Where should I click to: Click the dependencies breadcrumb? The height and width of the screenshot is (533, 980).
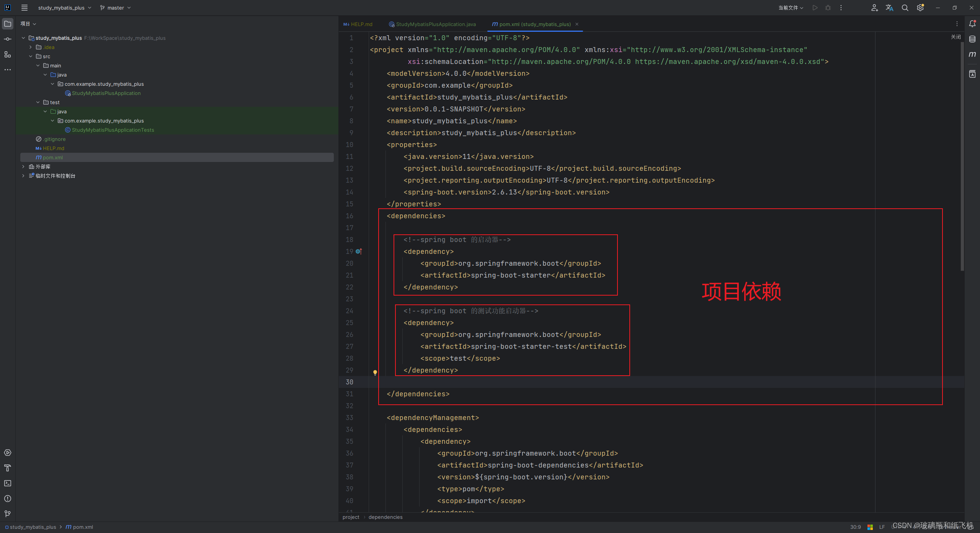[x=385, y=517]
